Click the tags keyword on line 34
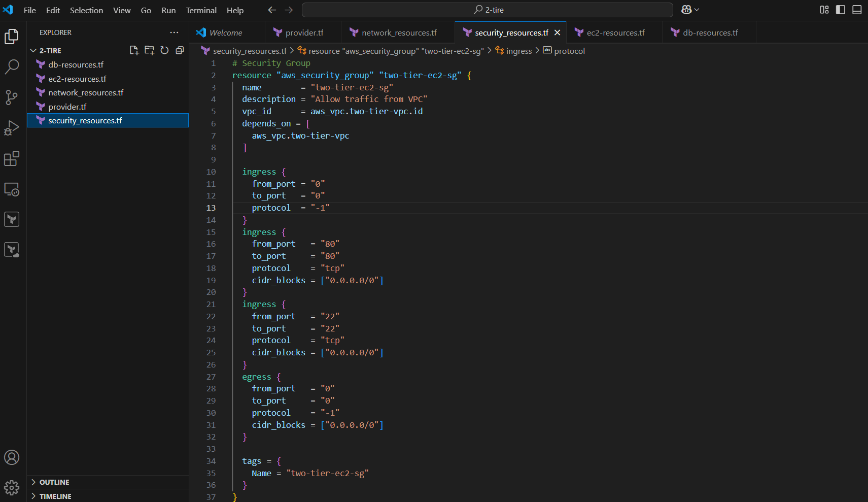Screen dimensions: 868x502 252,461
